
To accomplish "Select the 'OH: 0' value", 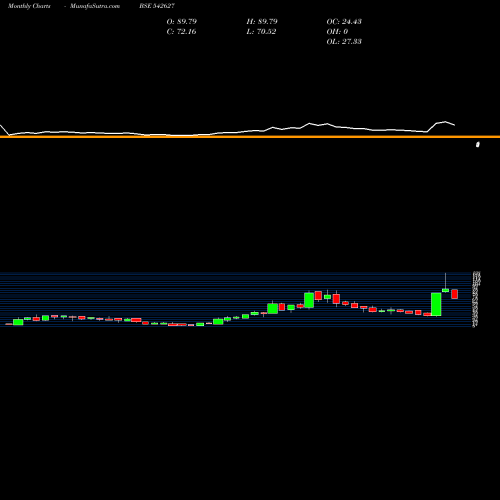I will click(337, 31).
